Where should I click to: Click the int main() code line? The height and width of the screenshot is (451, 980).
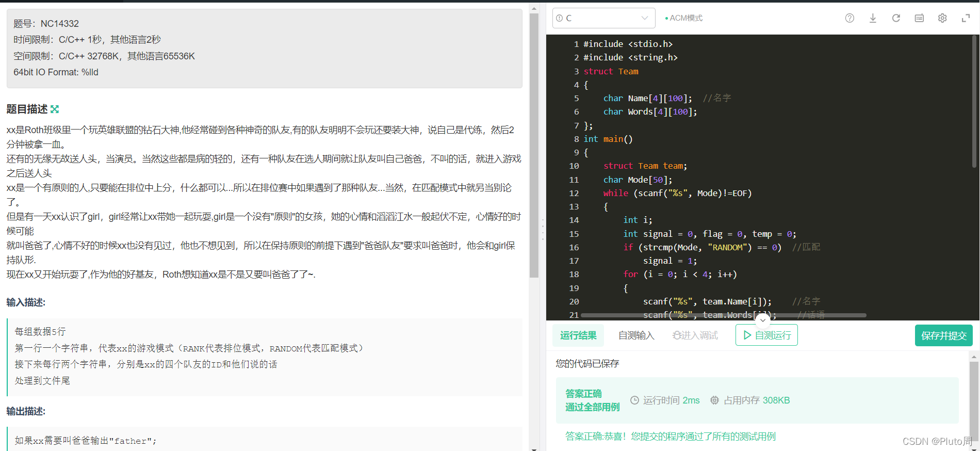tap(608, 139)
